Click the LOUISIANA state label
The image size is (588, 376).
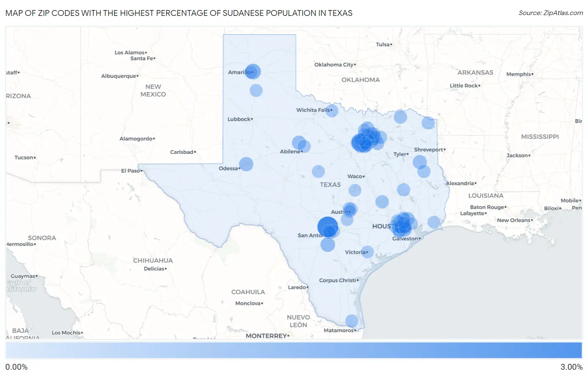pos(486,196)
